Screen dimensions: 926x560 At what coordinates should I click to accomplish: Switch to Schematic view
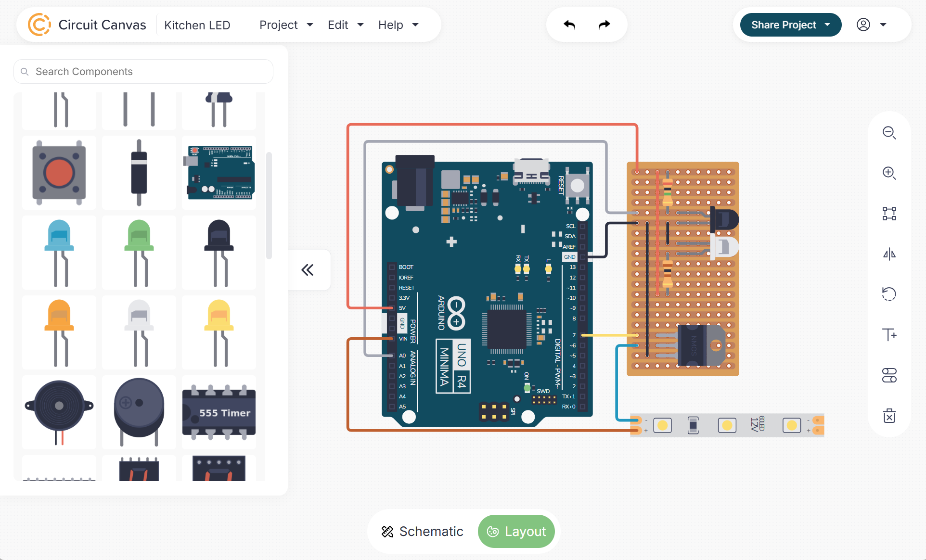422,531
